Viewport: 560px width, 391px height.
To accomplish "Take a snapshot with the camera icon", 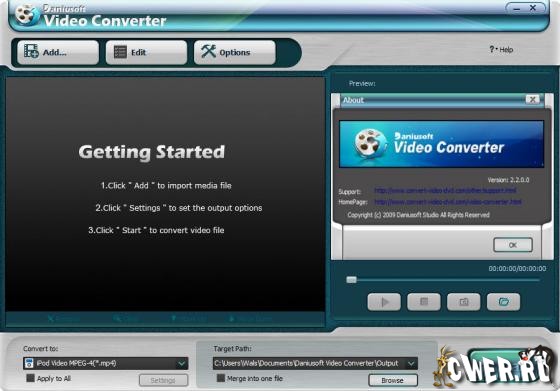I will [464, 302].
